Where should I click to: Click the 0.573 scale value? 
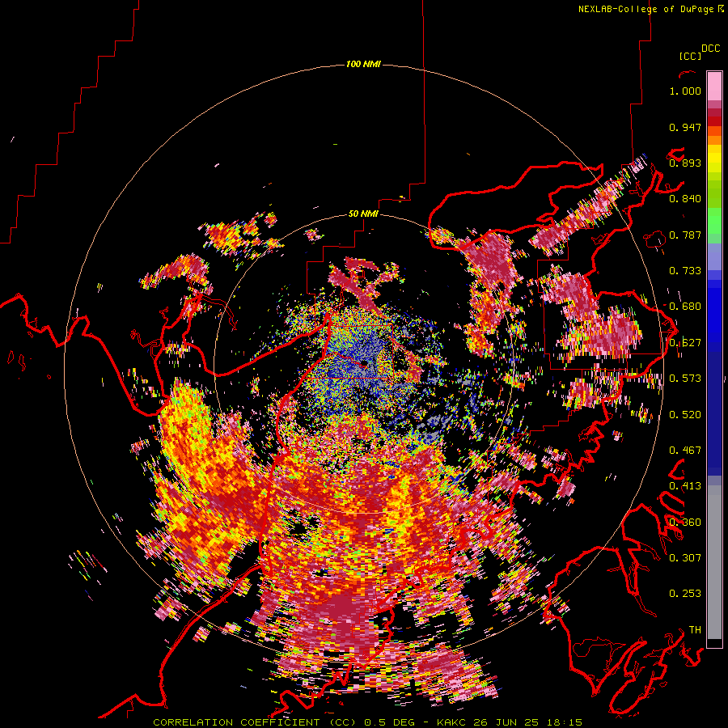(685, 379)
